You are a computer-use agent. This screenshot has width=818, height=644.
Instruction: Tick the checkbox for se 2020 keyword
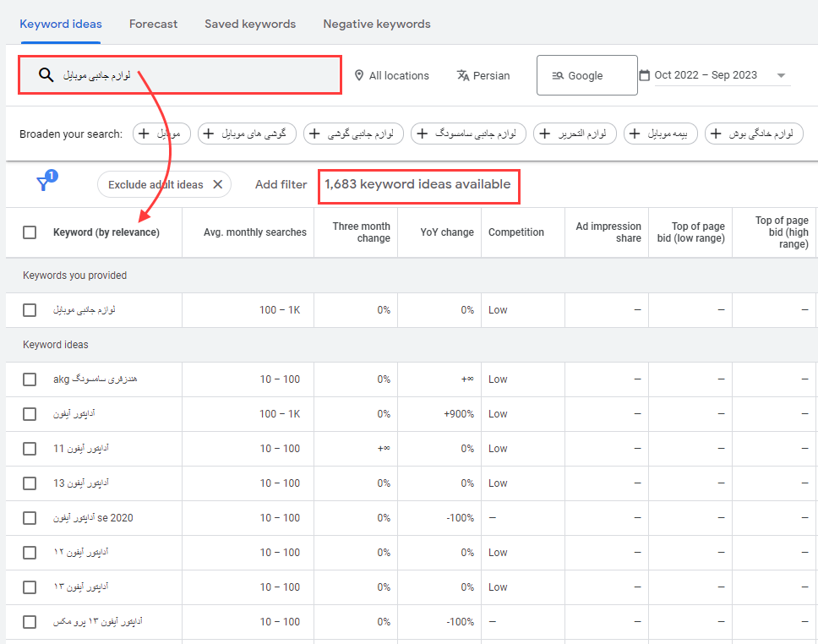30,518
